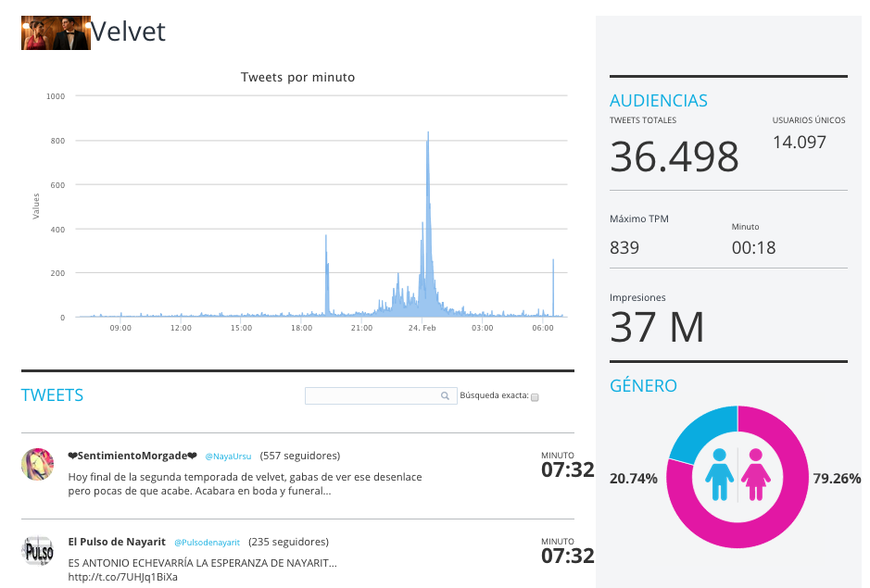Click the 37 M impressions value
This screenshot has height=588, width=870.
pos(657,327)
